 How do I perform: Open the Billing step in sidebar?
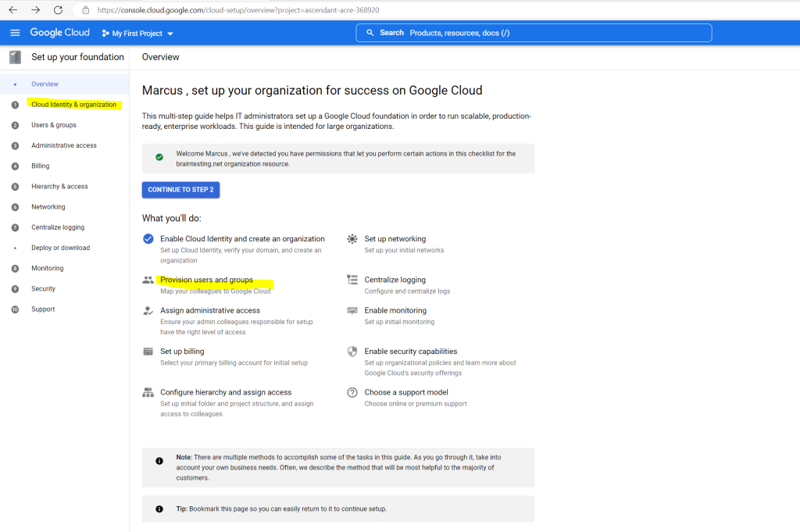coord(41,166)
